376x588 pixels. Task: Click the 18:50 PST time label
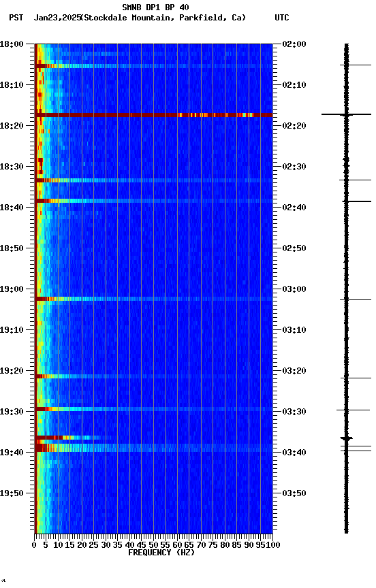coord(12,248)
